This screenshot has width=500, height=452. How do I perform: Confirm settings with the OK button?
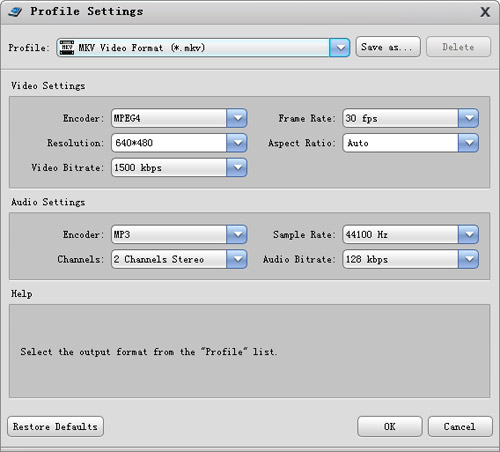390,426
